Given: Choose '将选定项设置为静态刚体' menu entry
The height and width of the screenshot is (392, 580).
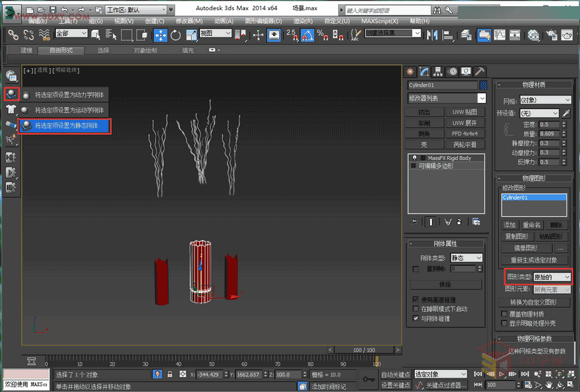Looking at the screenshot, I should point(66,125).
